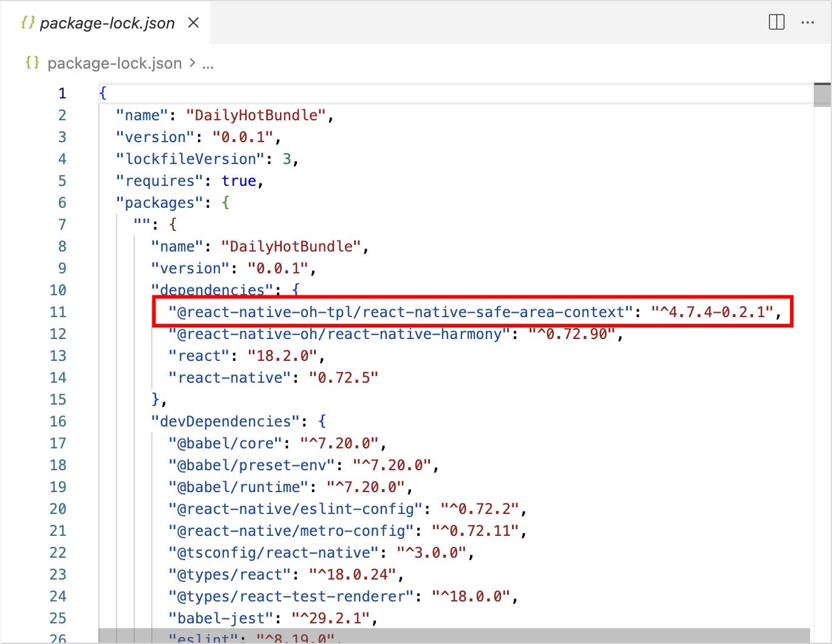Click the "^0.72.90" version value
Viewport: 832px width, 644px height.
pyautogui.click(x=572, y=334)
